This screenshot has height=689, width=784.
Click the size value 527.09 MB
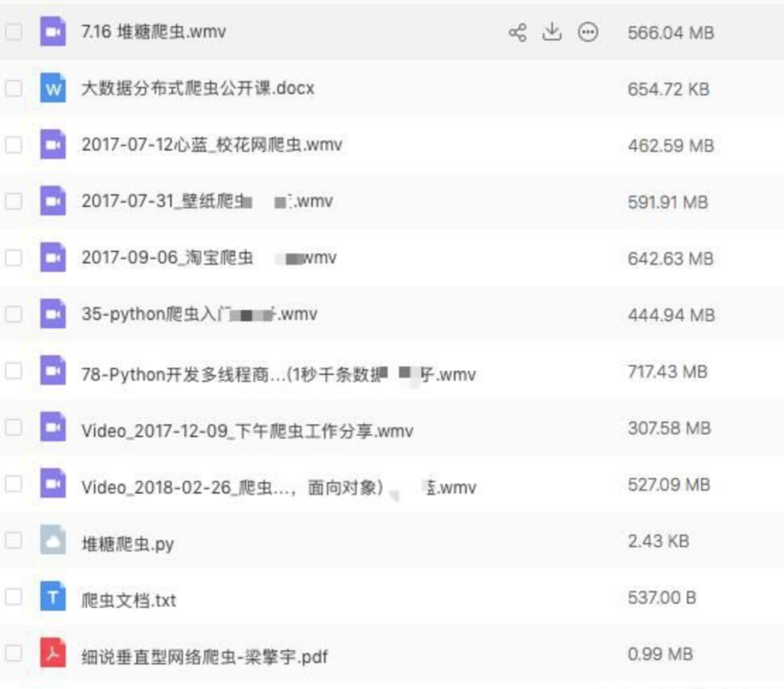(x=669, y=485)
